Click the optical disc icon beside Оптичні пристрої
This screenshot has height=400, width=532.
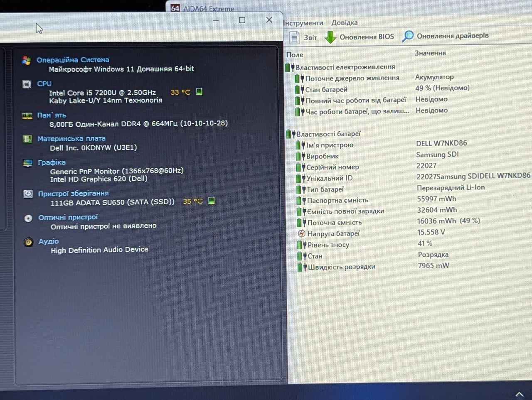(28, 218)
